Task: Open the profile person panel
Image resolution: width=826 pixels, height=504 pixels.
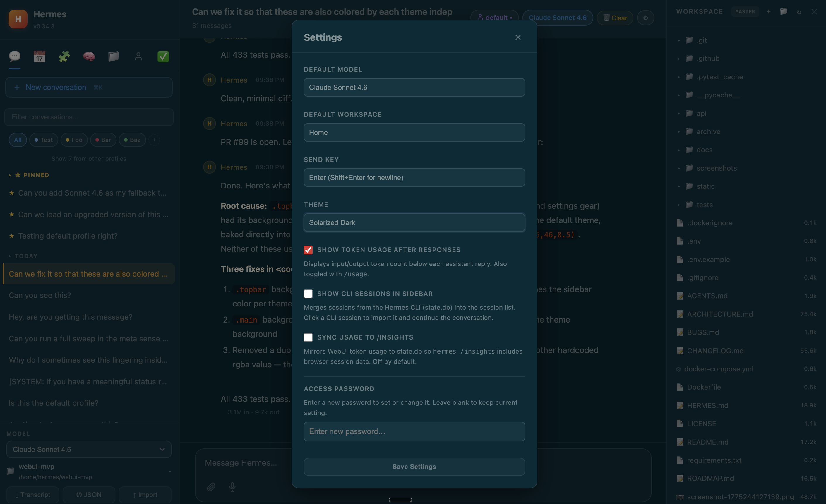Action: click(138, 56)
